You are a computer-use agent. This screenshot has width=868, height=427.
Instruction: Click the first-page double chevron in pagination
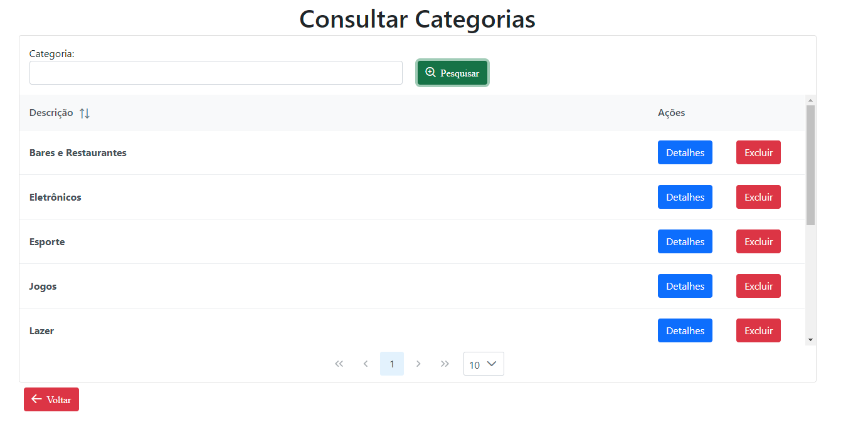click(x=339, y=364)
